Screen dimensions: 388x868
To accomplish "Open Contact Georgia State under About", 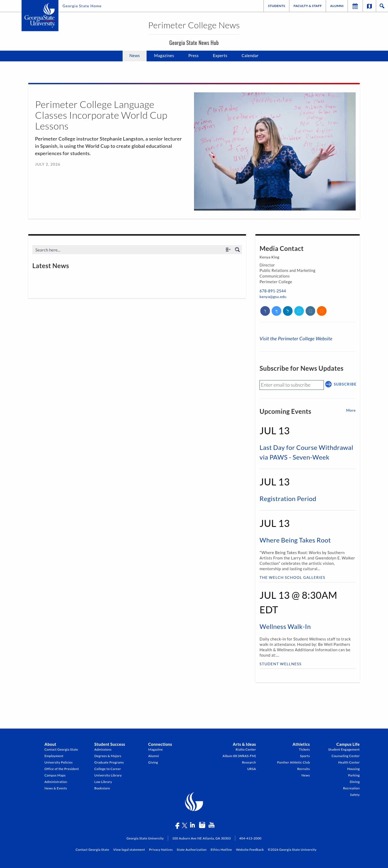I will 61,749.
